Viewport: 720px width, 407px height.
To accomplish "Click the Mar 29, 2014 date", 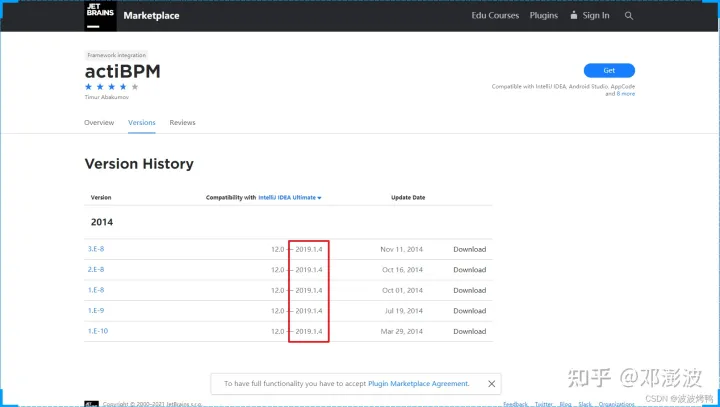I will (x=401, y=332).
